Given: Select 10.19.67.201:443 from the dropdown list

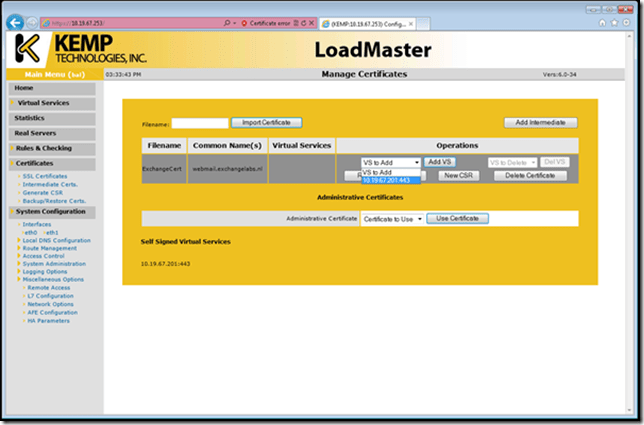Looking at the screenshot, I should click(392, 181).
